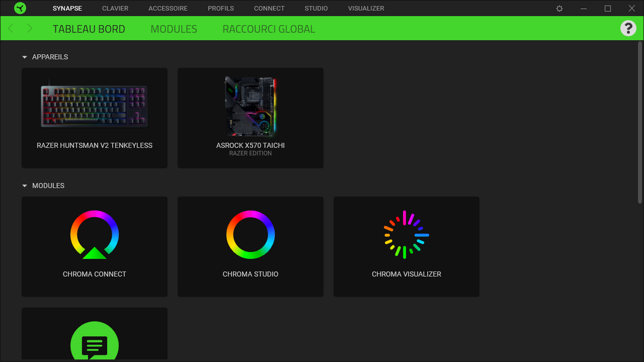
Task: Open settings with the gear icon
Action: click(x=560, y=9)
